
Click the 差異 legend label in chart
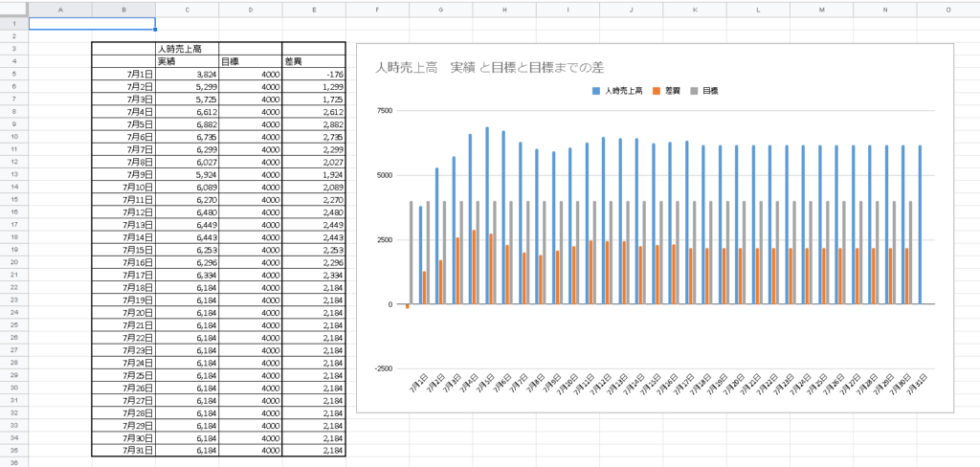pyautogui.click(x=673, y=91)
